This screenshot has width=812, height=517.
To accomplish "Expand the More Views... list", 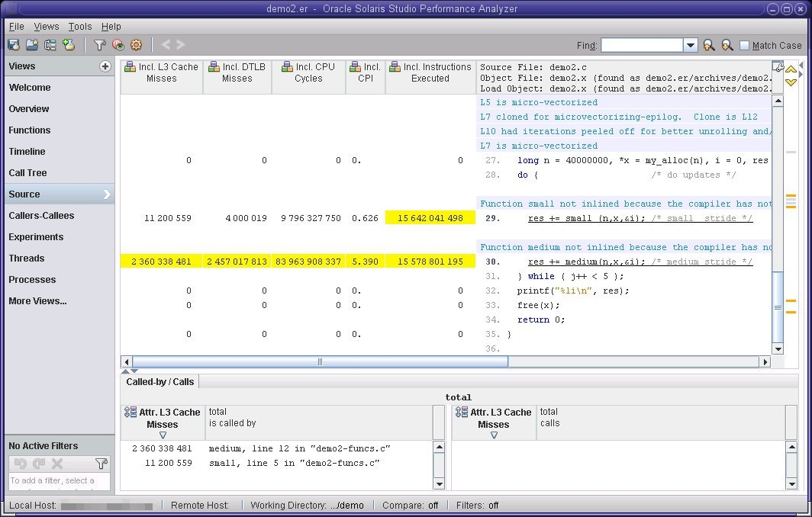I will point(37,300).
